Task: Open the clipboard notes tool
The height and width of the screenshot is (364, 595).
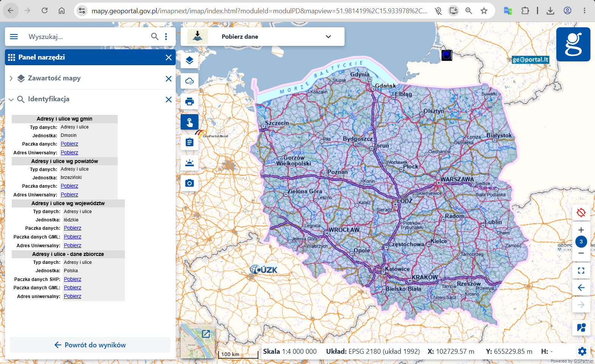Action: click(190, 142)
